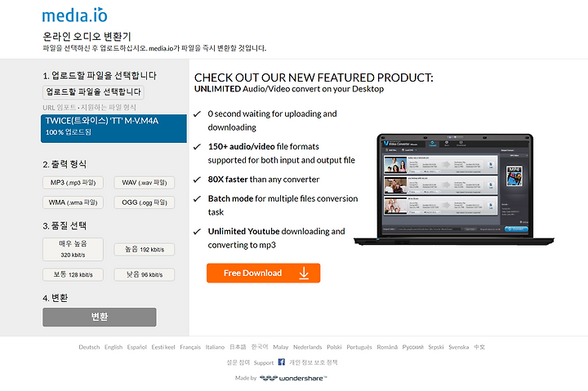Switch language to English
This screenshot has height=391, width=588.
pyautogui.click(x=114, y=347)
